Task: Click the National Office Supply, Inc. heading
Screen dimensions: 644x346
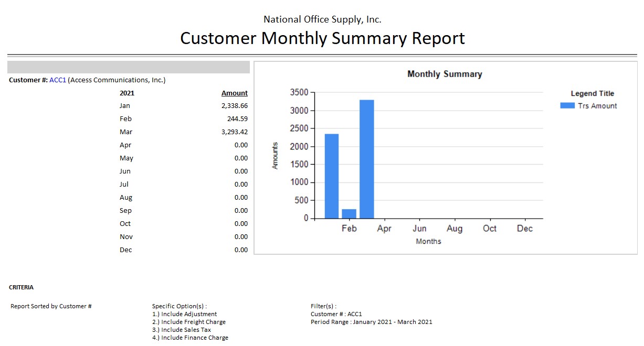Action: [x=322, y=19]
